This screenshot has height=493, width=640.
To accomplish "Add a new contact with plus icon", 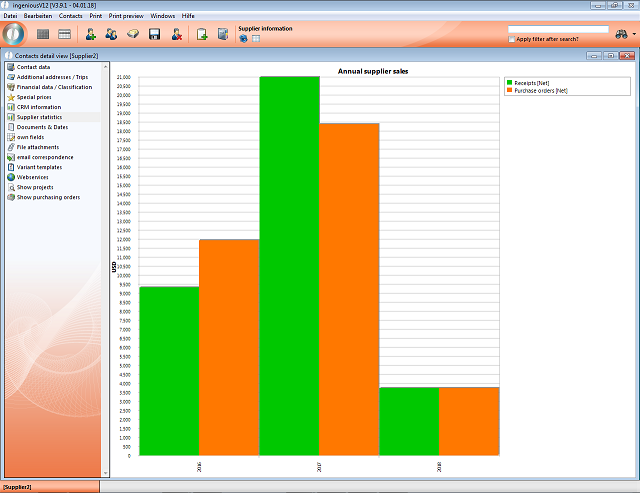I will coord(91,34).
